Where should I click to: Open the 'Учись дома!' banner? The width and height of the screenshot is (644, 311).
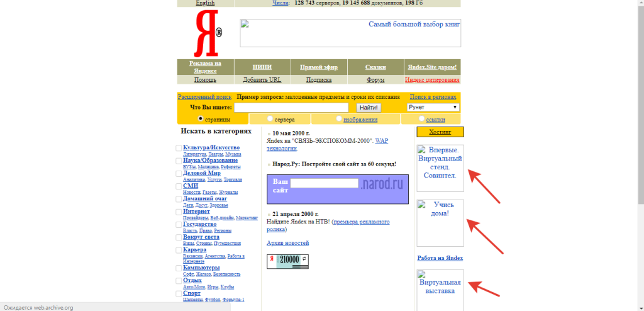pyautogui.click(x=440, y=223)
